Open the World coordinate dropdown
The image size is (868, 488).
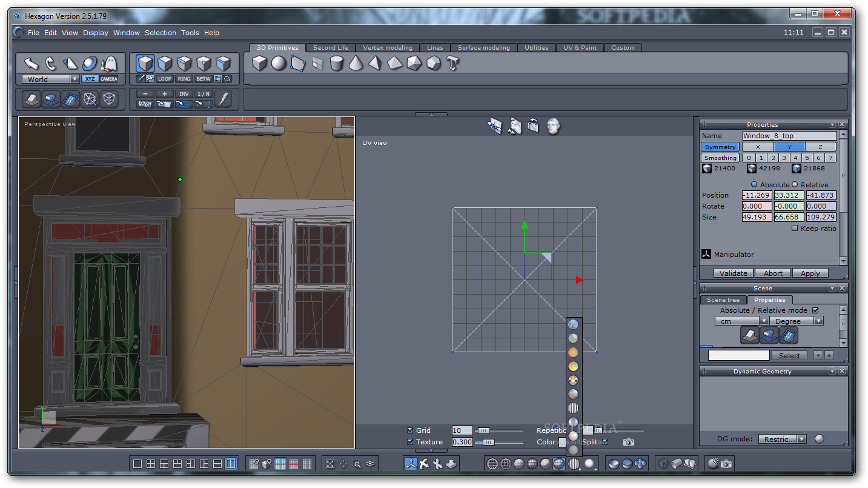click(x=75, y=79)
